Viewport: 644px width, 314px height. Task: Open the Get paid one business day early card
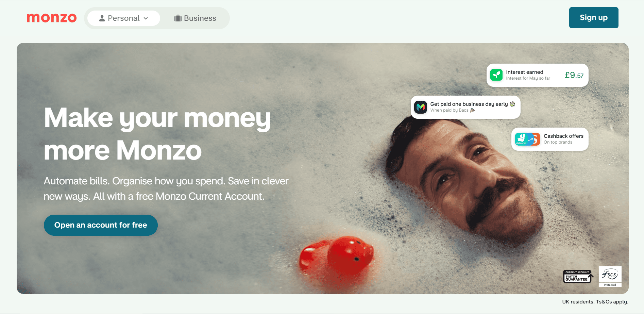pos(465,107)
